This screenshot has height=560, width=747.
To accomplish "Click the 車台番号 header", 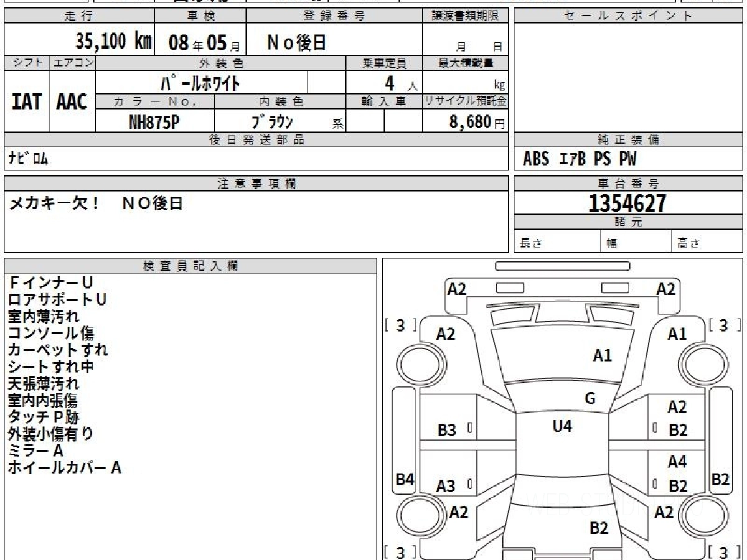I will pyautogui.click(x=628, y=184).
